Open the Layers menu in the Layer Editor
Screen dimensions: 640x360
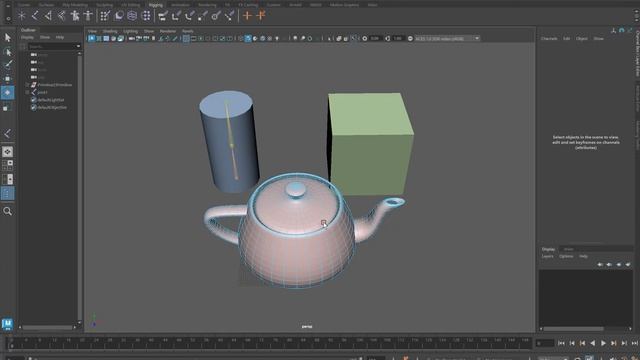(x=547, y=256)
